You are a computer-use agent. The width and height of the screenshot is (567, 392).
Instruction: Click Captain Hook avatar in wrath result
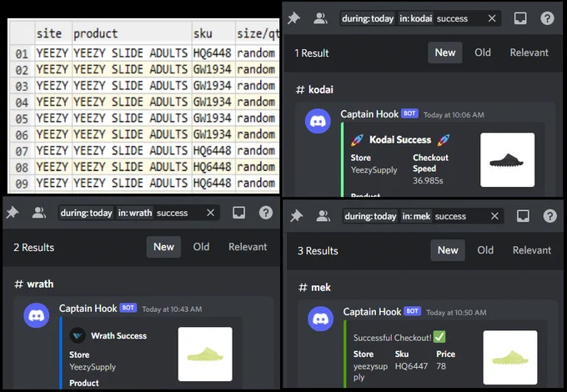[x=36, y=315]
